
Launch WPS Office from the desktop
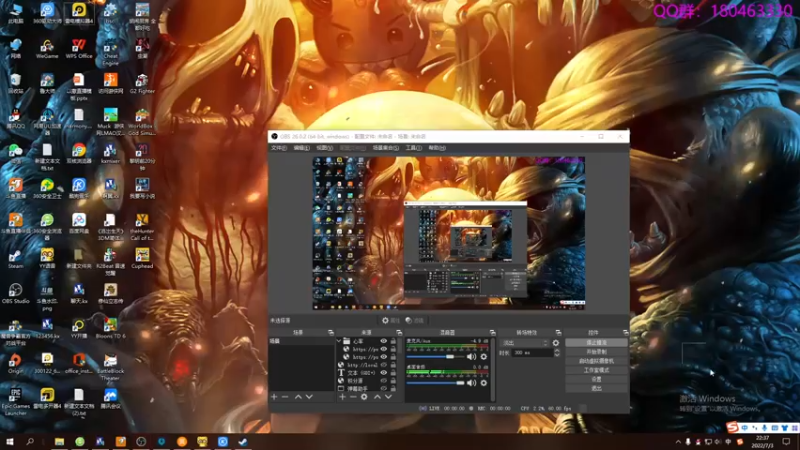click(79, 49)
